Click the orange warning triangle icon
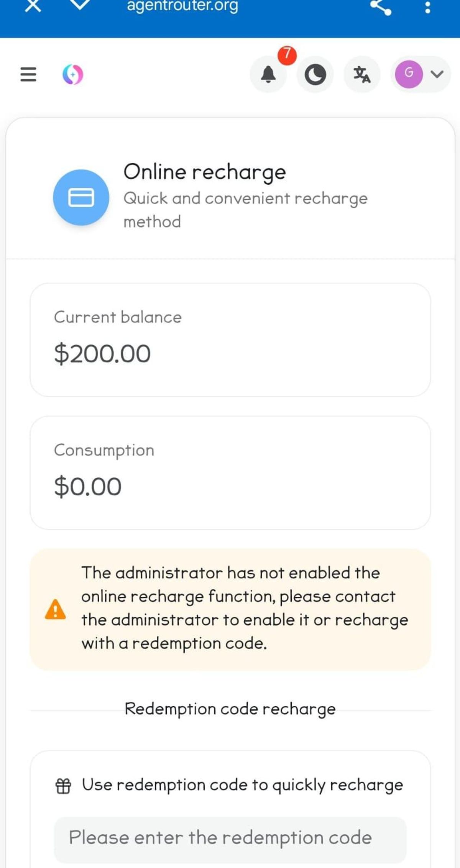 pyautogui.click(x=56, y=609)
